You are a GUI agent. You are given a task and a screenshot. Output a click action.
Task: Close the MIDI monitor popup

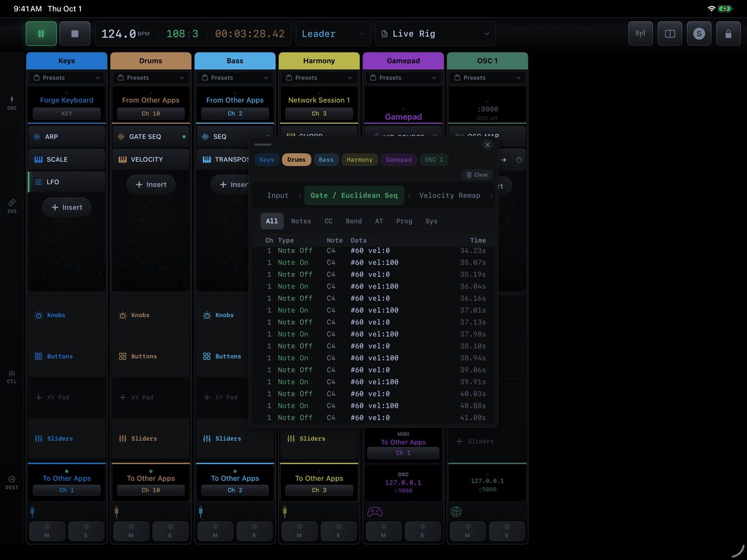tap(487, 144)
